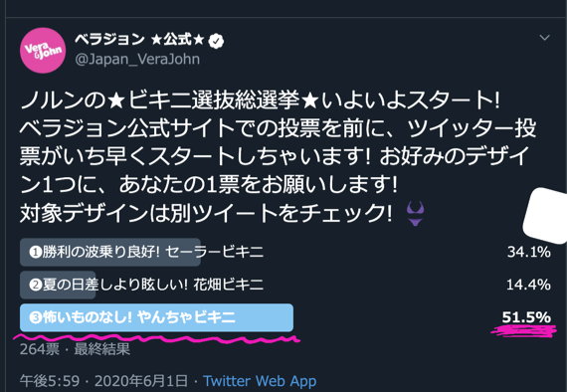Click the purple bikini emoji

415,214
